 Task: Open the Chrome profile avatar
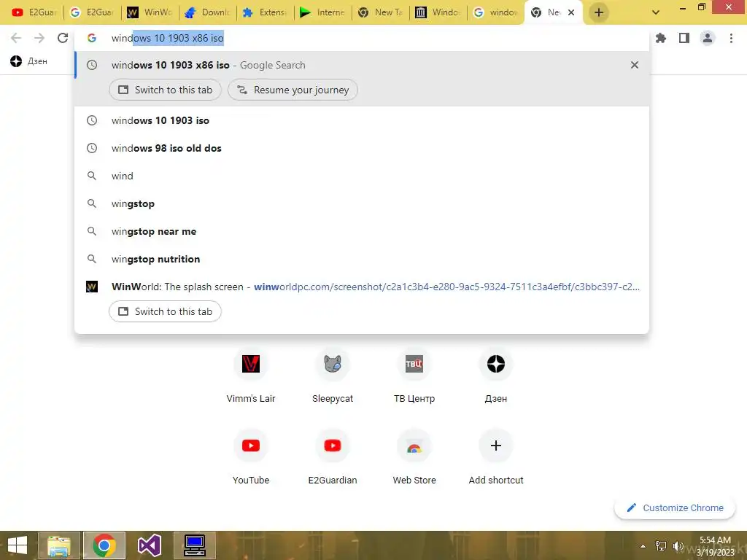click(708, 38)
